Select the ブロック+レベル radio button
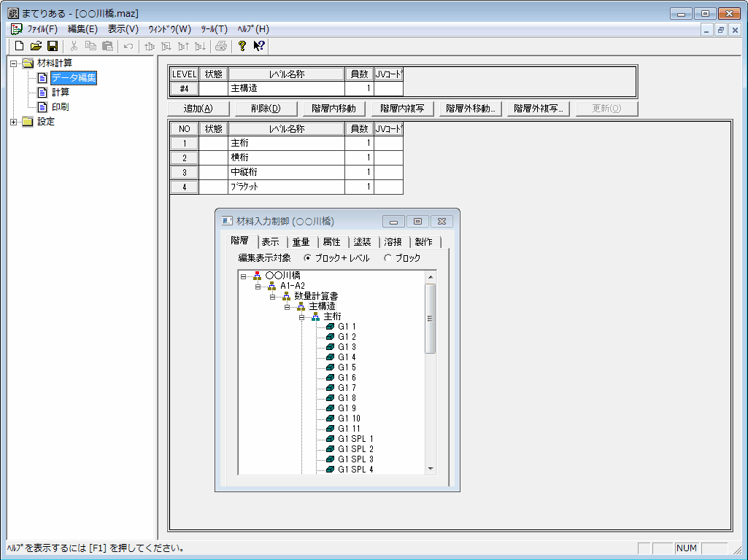 tap(307, 258)
